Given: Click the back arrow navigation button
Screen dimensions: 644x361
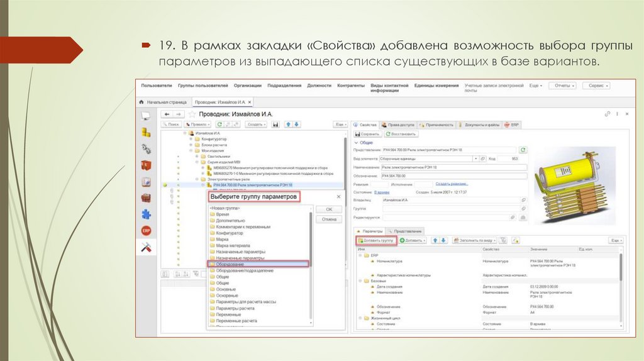Looking at the screenshot, I should click(x=167, y=114).
